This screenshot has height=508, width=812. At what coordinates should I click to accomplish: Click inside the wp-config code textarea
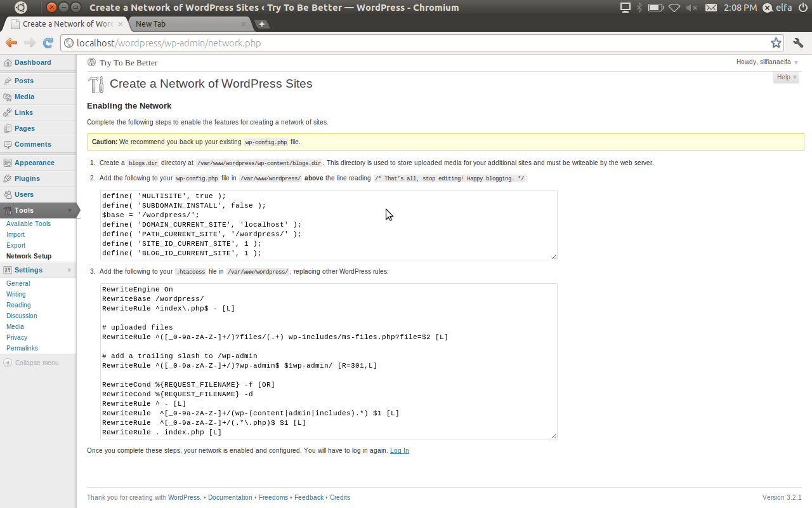point(329,225)
